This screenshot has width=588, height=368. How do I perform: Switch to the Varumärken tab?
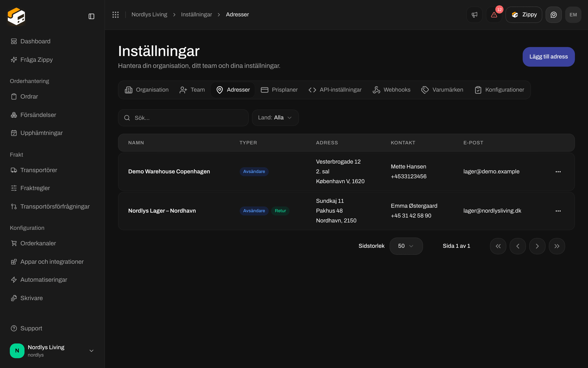pos(442,90)
